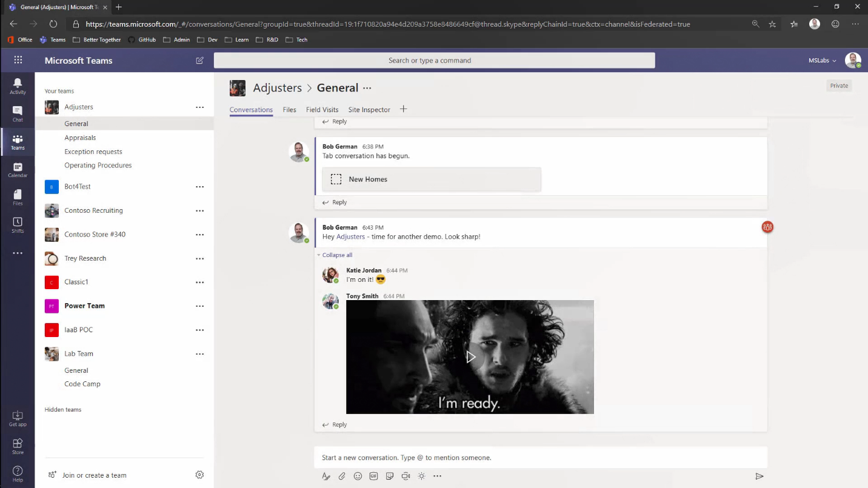
Task: Open MSLabs tenant dropdown
Action: point(822,61)
